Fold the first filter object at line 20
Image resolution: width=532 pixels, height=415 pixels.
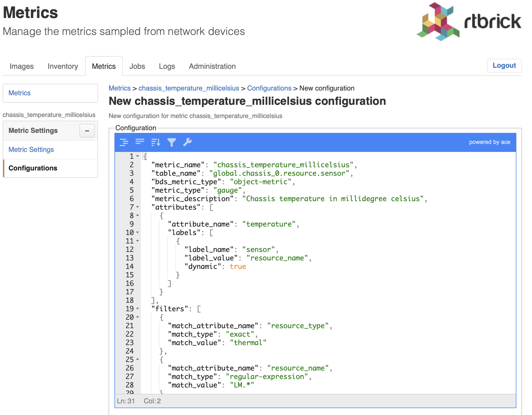tap(138, 317)
